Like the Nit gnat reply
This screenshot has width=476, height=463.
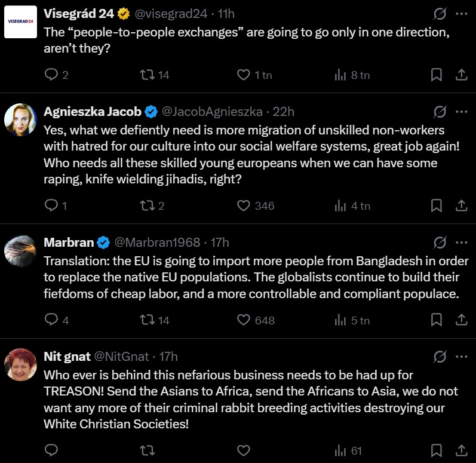click(x=243, y=450)
